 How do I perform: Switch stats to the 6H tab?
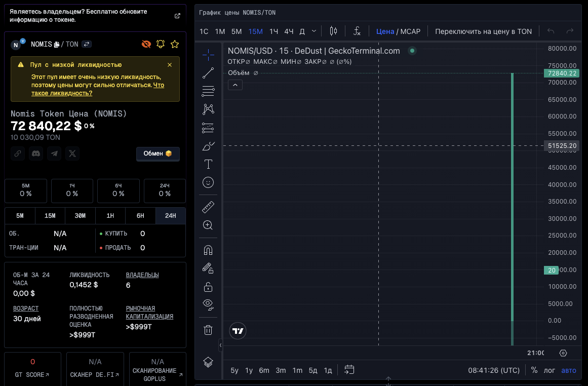[x=140, y=216]
